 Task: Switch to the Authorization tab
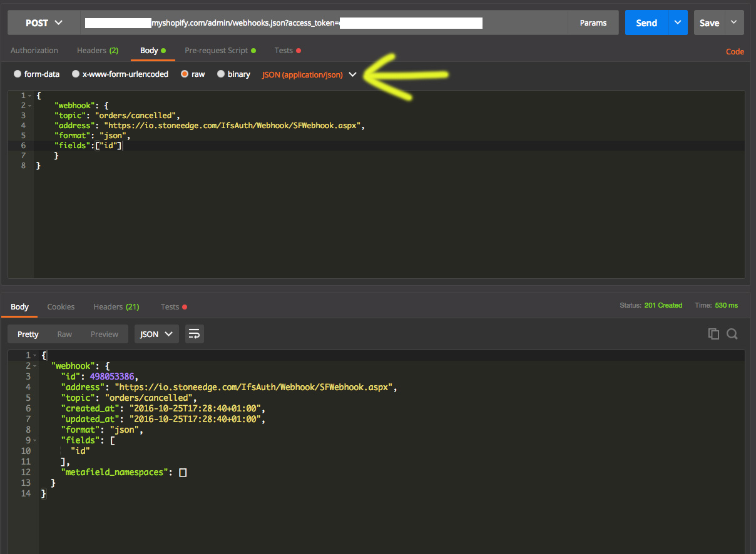(x=34, y=51)
